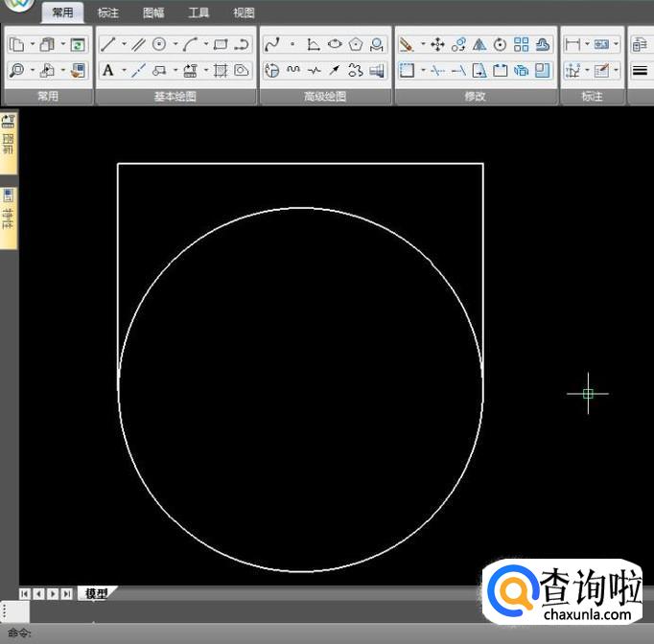
Task: Expand the Zoom tool dropdown arrow
Action: (x=32, y=70)
